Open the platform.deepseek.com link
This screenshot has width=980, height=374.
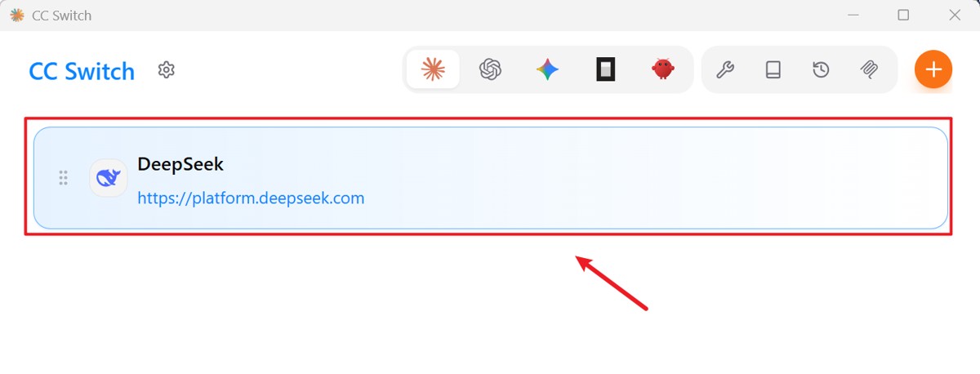251,198
